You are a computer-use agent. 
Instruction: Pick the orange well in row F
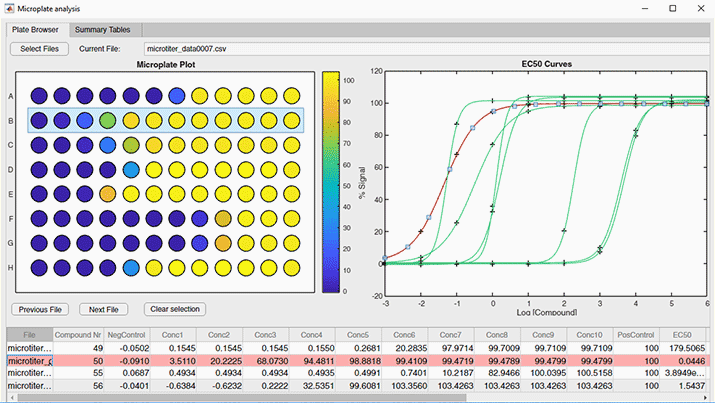pos(224,218)
